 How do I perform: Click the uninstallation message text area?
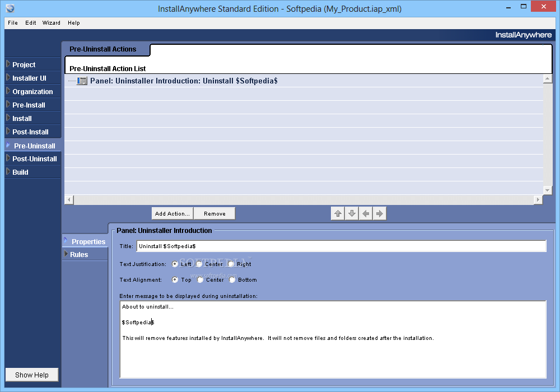[x=333, y=339]
